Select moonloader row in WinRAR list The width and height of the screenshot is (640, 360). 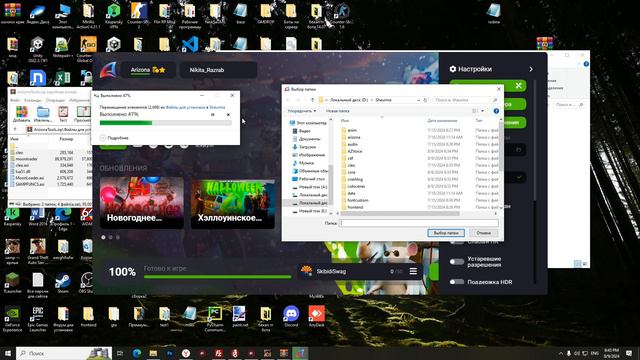tap(49, 159)
